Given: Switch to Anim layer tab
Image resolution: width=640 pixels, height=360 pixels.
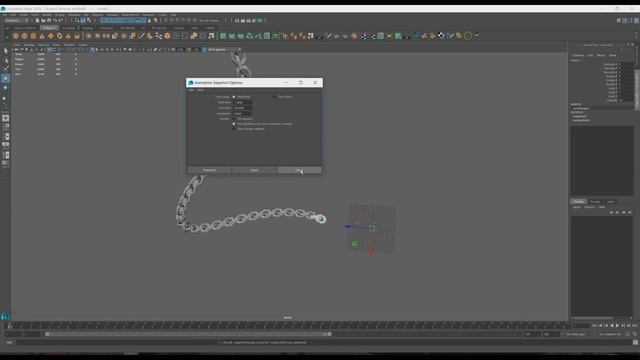Looking at the screenshot, I should click(x=611, y=202).
